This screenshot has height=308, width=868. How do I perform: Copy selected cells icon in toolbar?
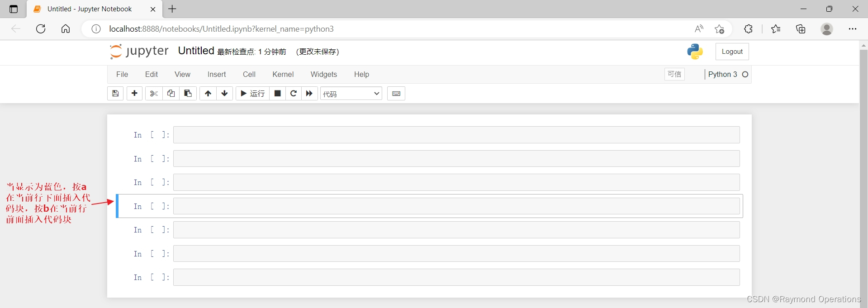pyautogui.click(x=171, y=93)
